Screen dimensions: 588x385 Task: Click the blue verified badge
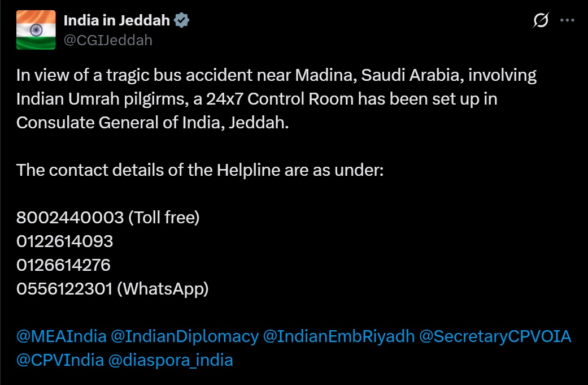coord(182,21)
